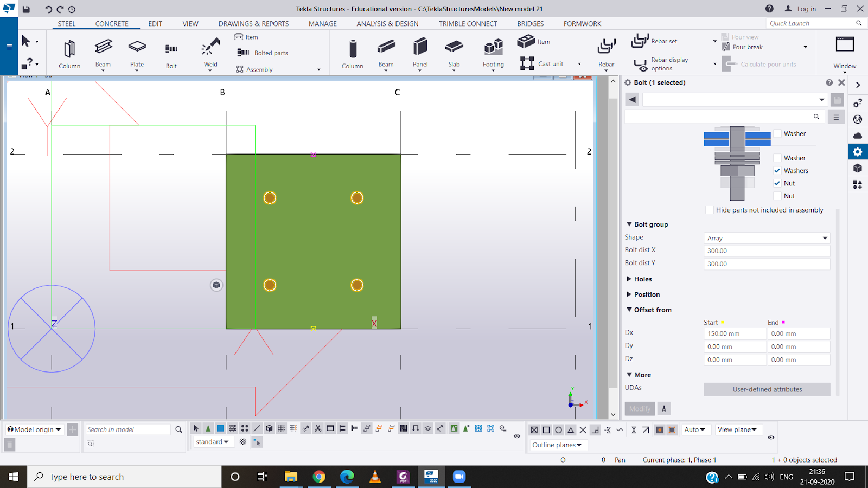Open the Applications and components catalog

[858, 185]
